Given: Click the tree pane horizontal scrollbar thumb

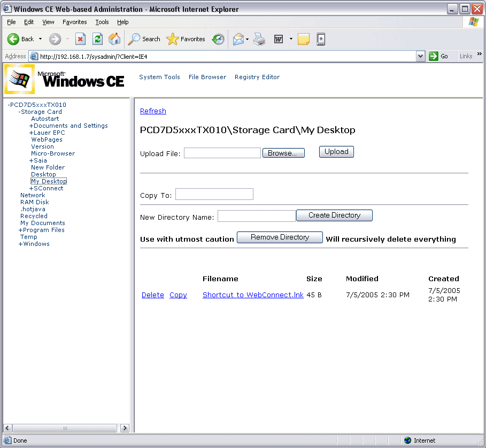Looking at the screenshot, I should (65, 428).
